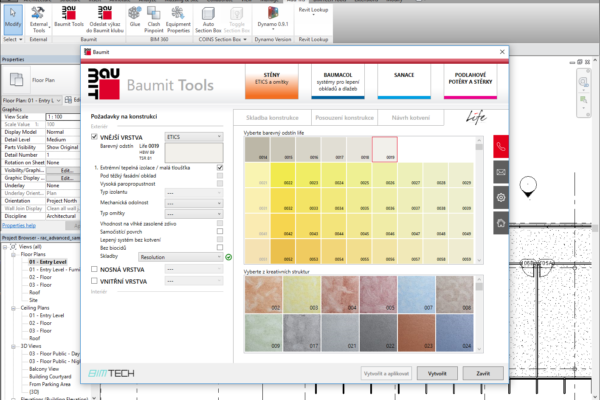The height and width of the screenshot is (400, 600).
Task: Toggle Extrémní tepelná izolace checkbox
Action: (220, 168)
